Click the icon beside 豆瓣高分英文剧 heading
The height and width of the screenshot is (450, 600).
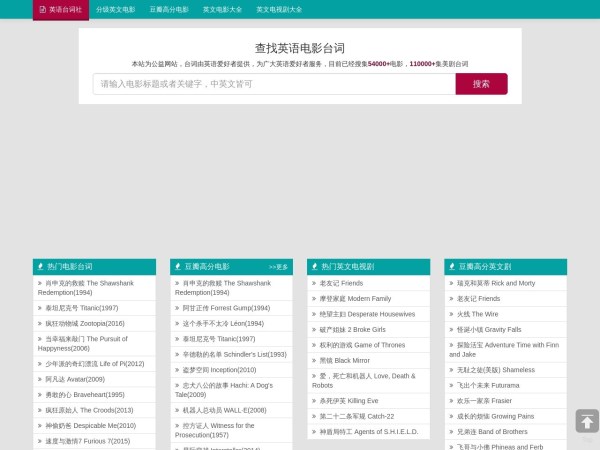pyautogui.click(x=452, y=267)
